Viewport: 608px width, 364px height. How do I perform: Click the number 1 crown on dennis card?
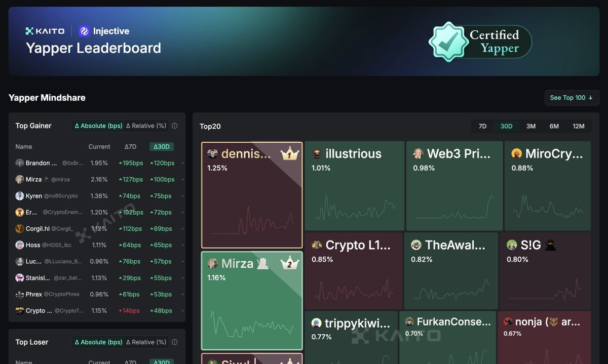pyautogui.click(x=290, y=153)
